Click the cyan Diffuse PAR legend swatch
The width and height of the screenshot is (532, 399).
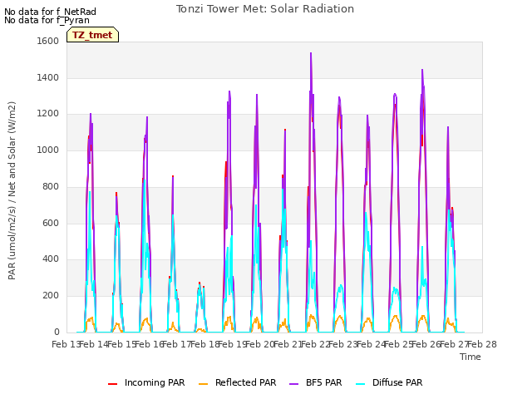point(361,384)
